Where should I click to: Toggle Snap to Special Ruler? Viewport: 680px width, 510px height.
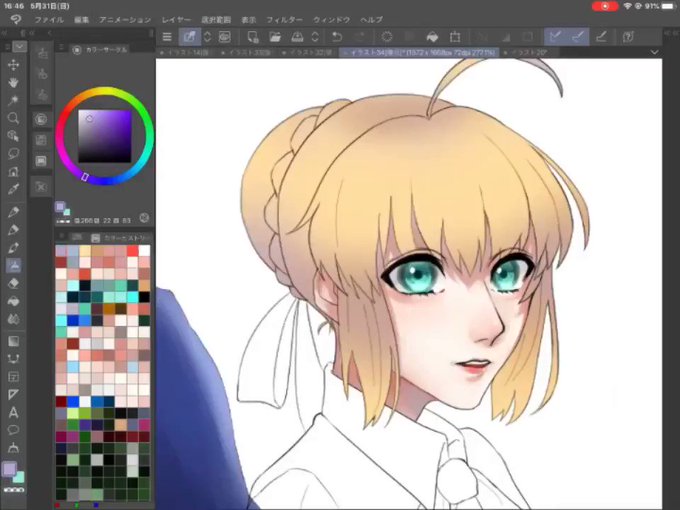tap(578, 37)
